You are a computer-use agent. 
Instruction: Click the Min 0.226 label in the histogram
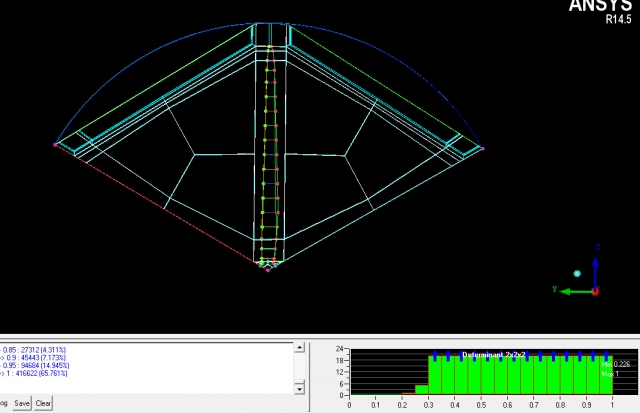pos(620,364)
